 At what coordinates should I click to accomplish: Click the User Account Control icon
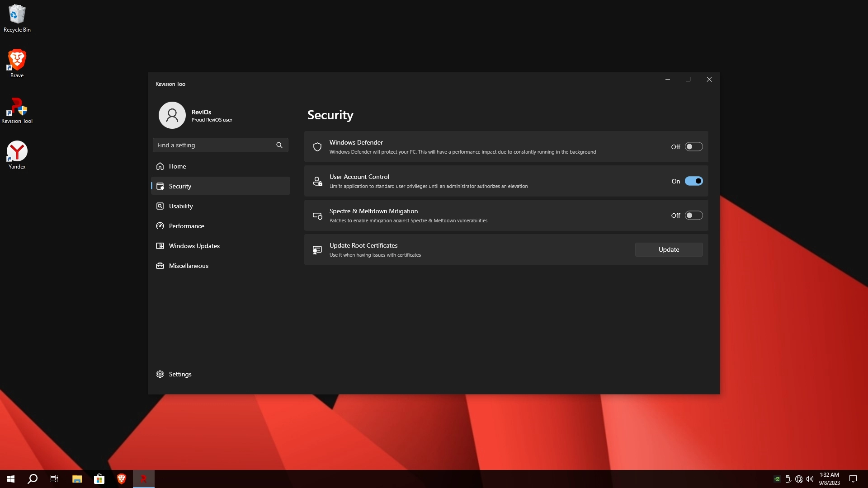(x=317, y=181)
